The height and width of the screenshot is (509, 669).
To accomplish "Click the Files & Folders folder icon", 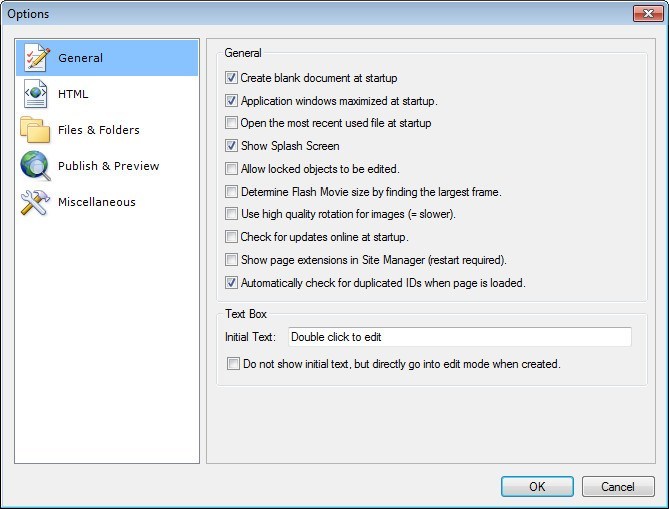I will point(35,130).
